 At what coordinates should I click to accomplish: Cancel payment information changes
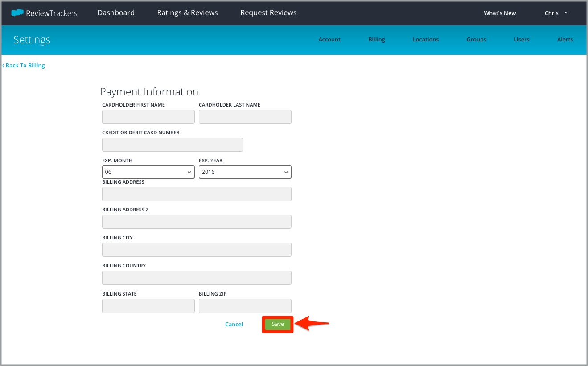pos(234,325)
